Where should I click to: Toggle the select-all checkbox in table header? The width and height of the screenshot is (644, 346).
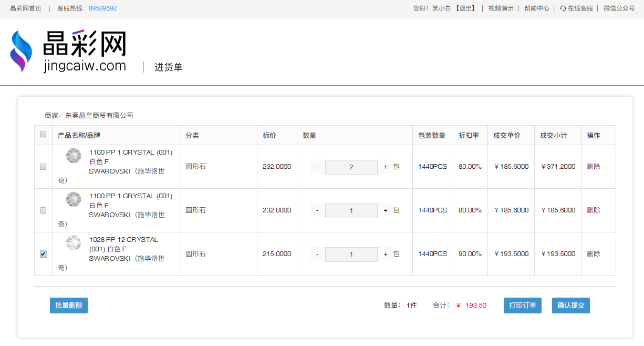pos(43,135)
